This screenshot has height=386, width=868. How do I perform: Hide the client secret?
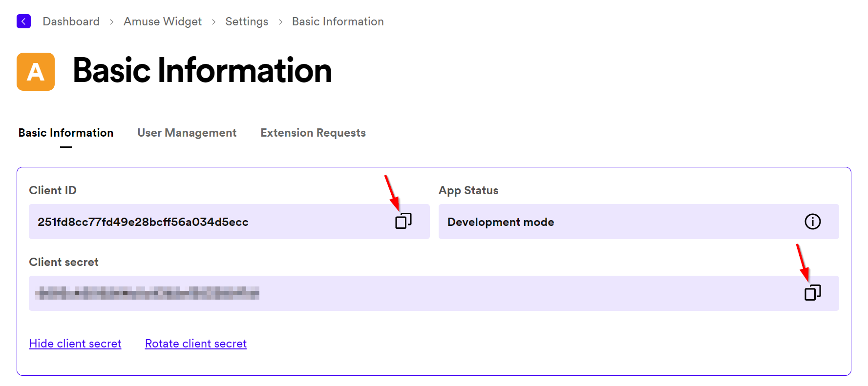(75, 344)
